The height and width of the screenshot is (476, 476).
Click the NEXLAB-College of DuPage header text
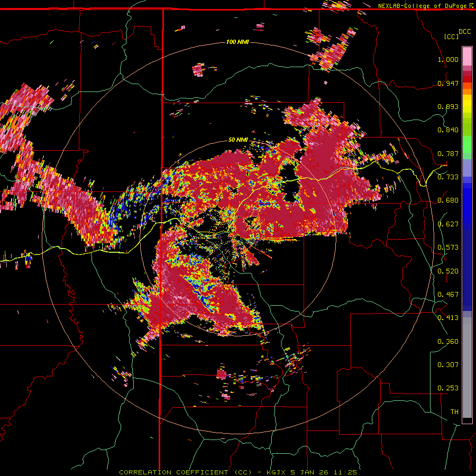coord(422,6)
